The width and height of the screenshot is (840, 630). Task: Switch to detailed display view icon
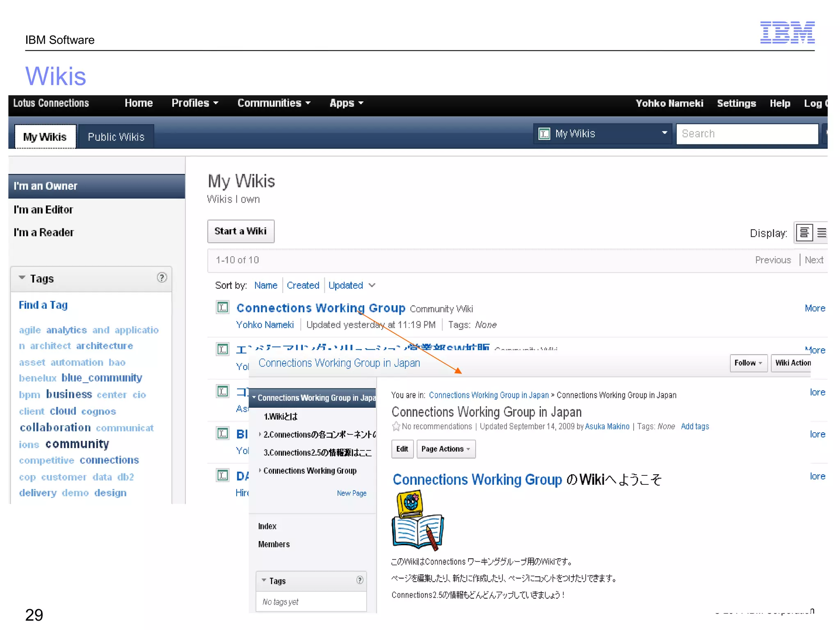(x=804, y=233)
